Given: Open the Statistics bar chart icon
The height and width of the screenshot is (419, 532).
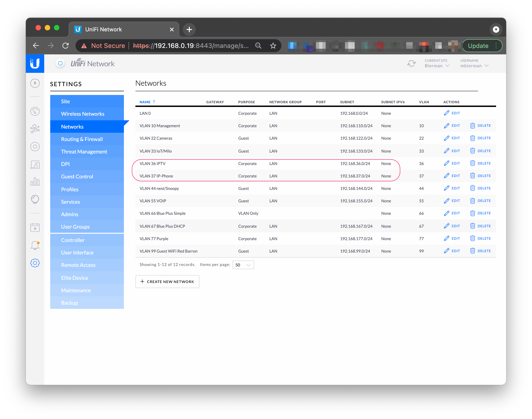Looking at the screenshot, I should coord(35,182).
